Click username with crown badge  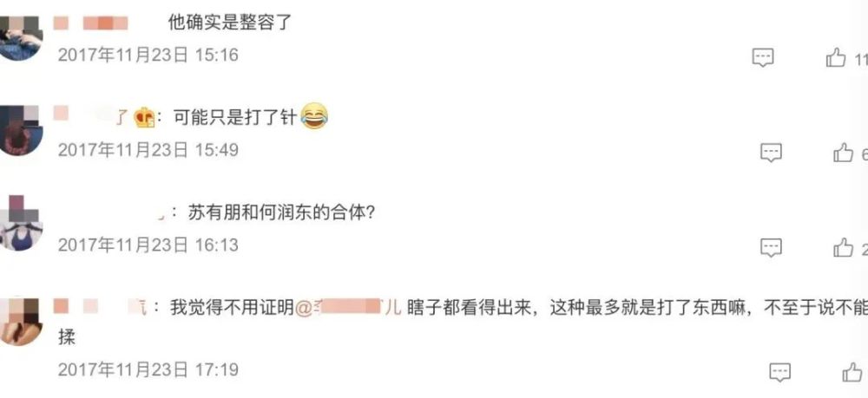[105, 117]
